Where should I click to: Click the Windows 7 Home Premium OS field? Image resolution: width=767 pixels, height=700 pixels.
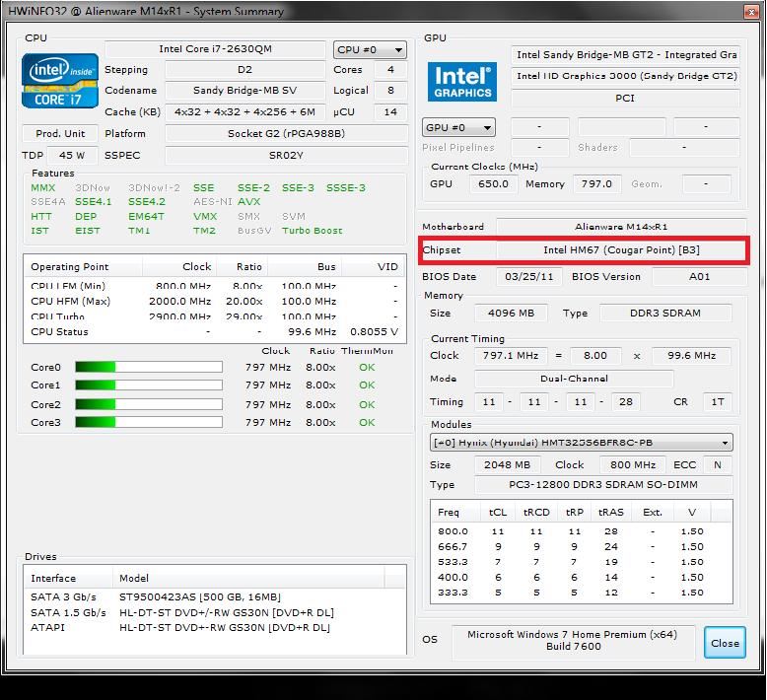click(x=574, y=642)
